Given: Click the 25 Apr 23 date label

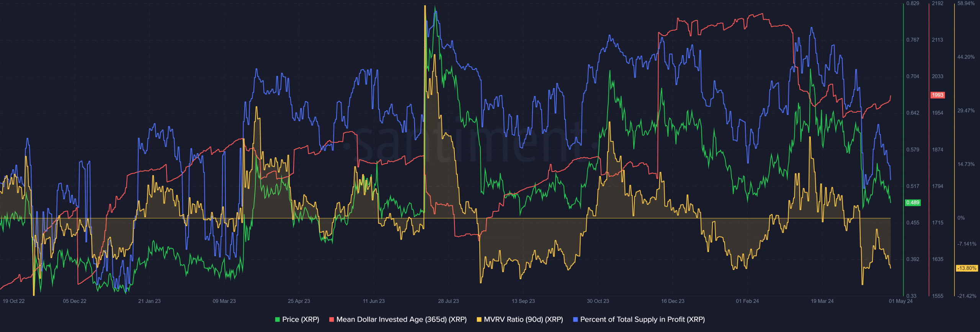Looking at the screenshot, I should click(299, 301).
